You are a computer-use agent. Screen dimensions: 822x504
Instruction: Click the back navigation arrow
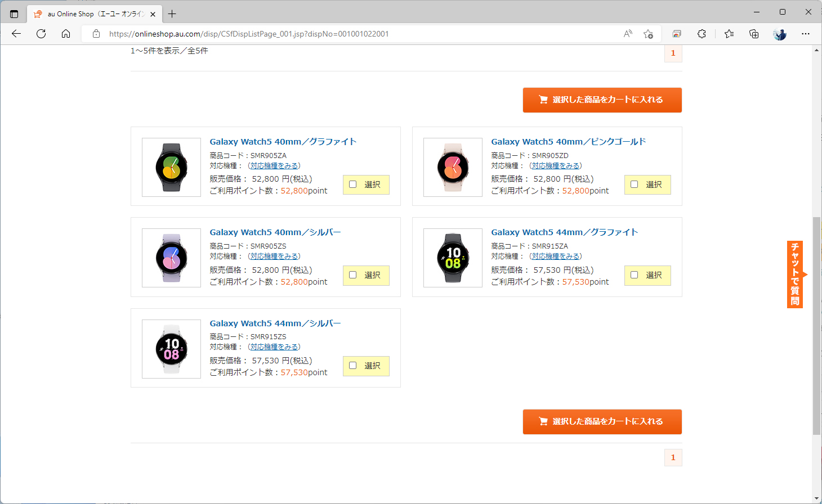16,34
